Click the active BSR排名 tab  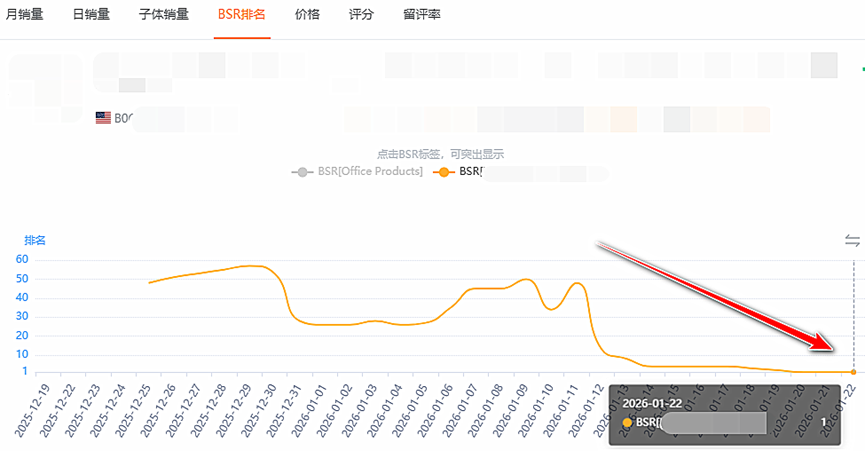242,15
